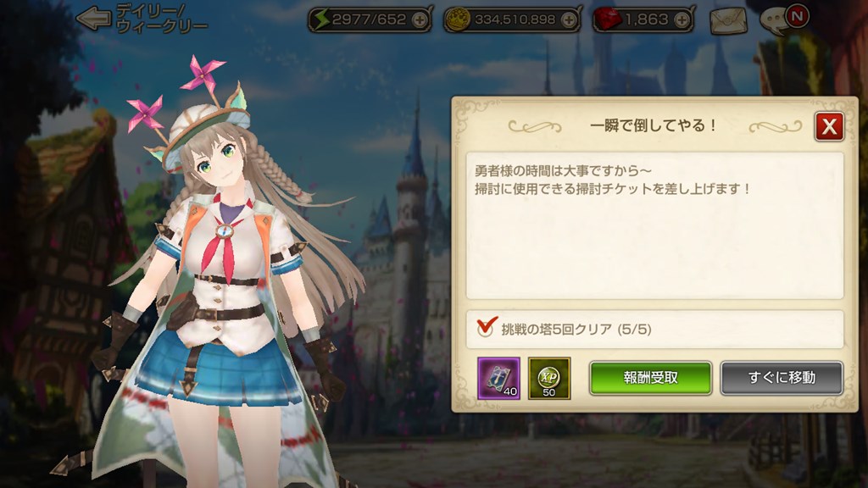Click the すぐに移動 button

click(782, 378)
